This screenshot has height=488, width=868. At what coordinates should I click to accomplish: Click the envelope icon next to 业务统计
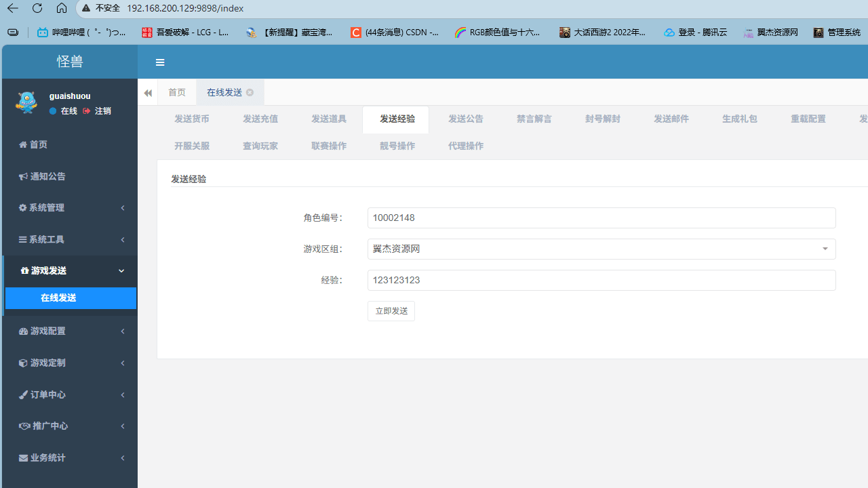(x=22, y=457)
